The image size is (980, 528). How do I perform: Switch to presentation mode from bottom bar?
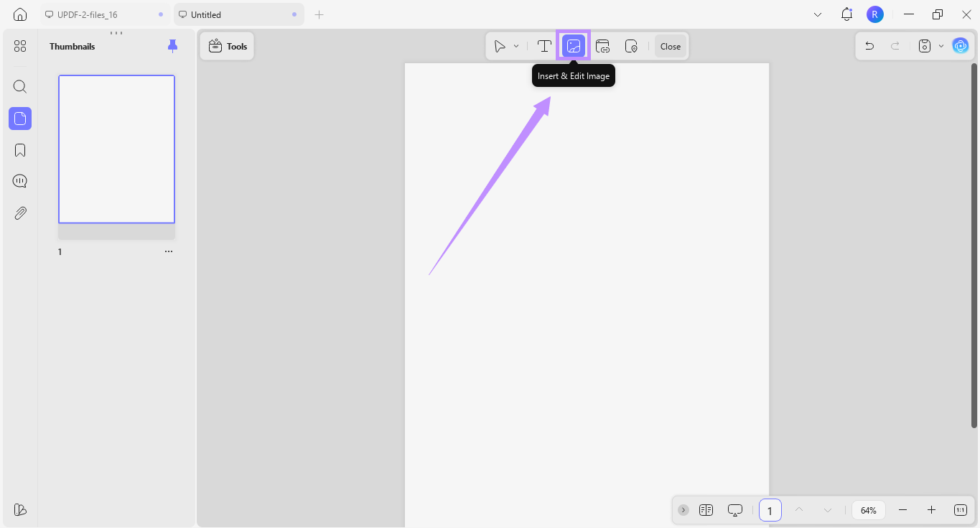[734, 510]
